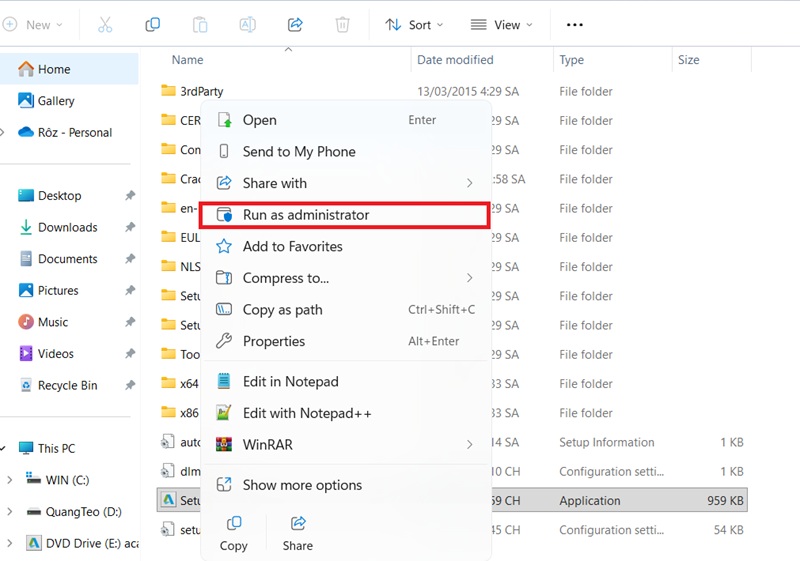Screen dimensions: 800x561
Task: Click Share icon at context menu bottom
Action: [x=297, y=532]
